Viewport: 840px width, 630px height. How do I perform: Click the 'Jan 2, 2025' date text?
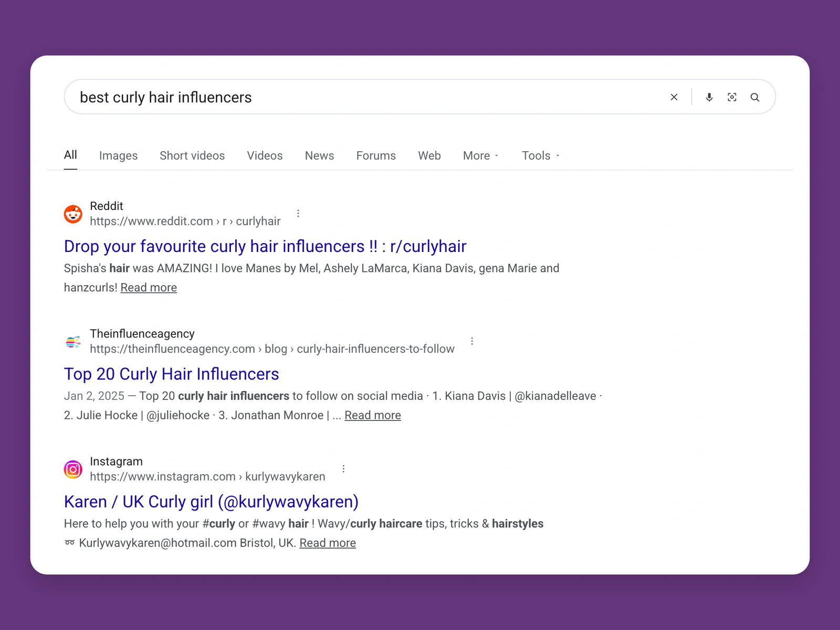click(x=94, y=396)
